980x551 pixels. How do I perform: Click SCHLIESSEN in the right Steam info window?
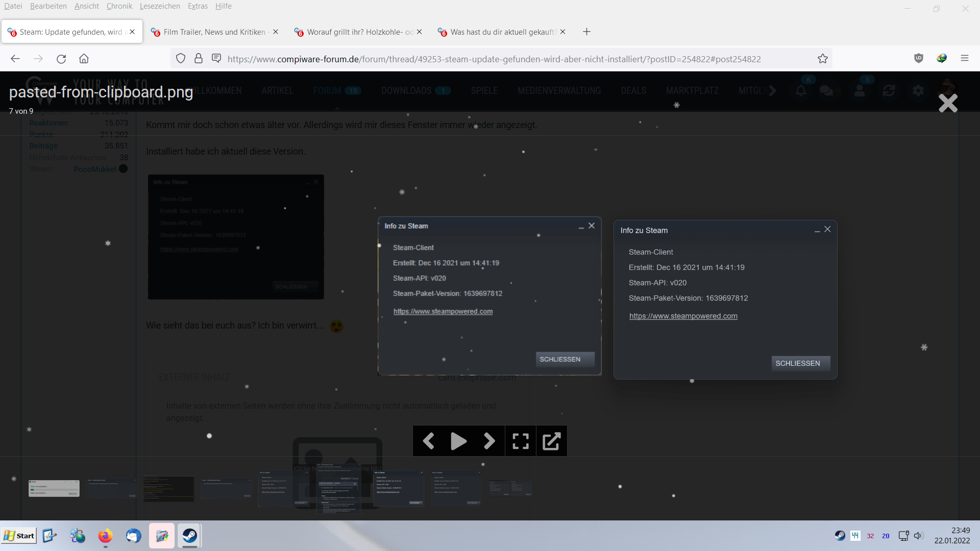pyautogui.click(x=800, y=363)
